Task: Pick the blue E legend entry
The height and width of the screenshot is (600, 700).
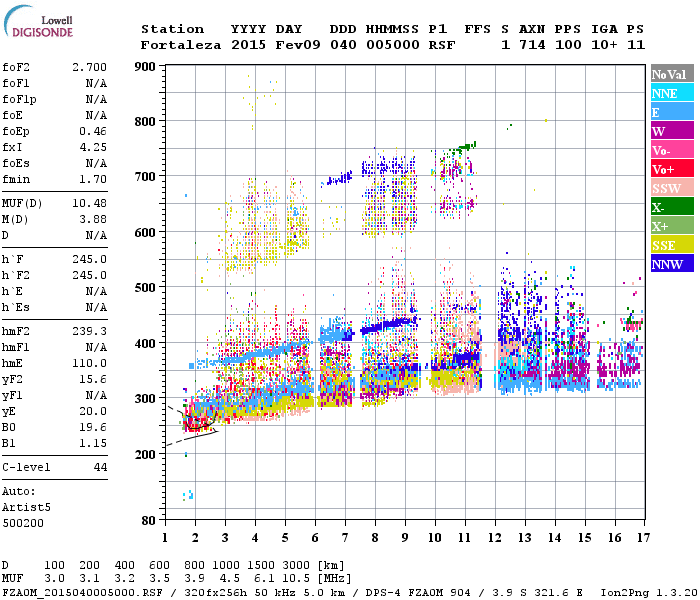Action: [672, 112]
